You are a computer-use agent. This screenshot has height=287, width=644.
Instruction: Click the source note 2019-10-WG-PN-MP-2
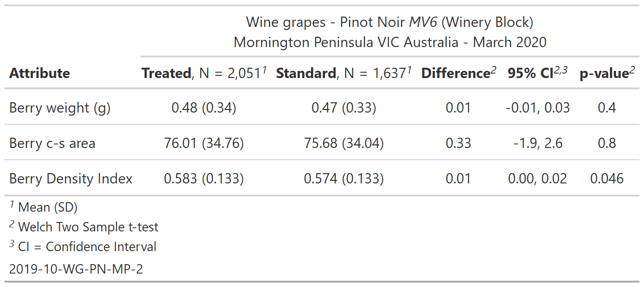(x=76, y=269)
